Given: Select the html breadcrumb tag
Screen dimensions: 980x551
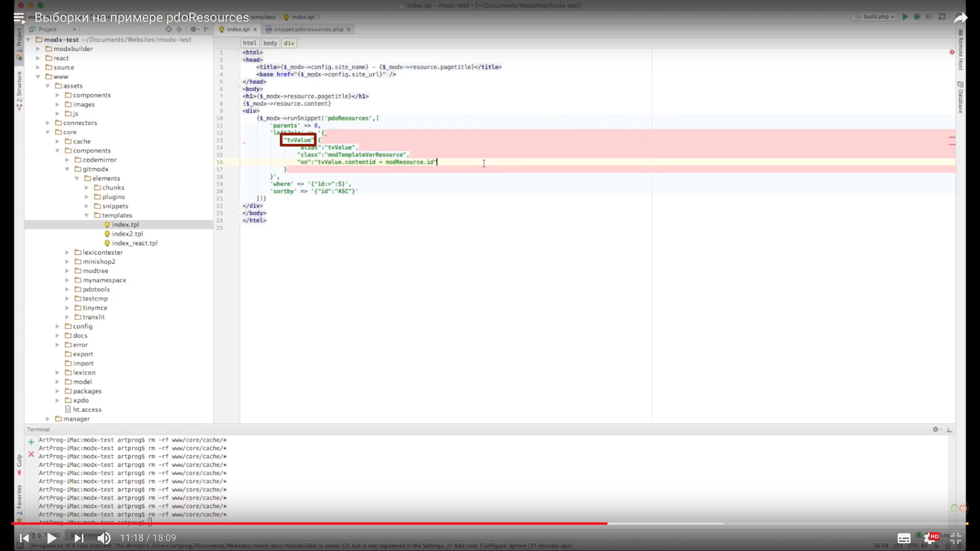Looking at the screenshot, I should [x=250, y=43].
